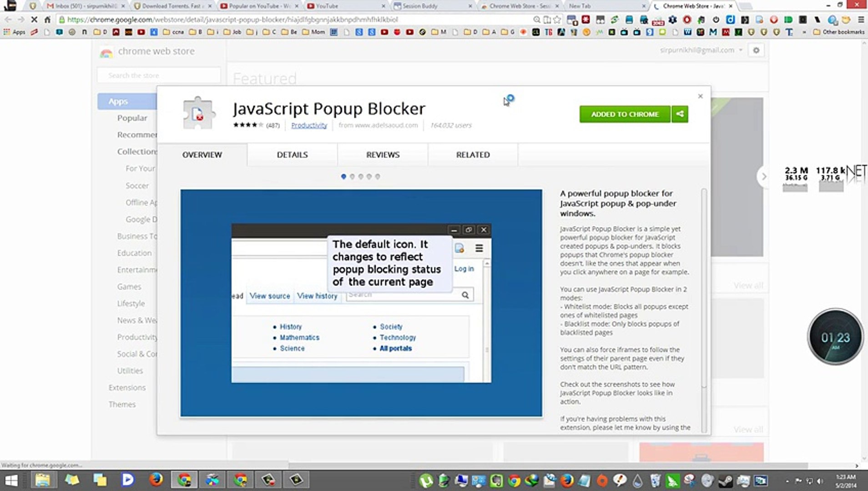
Task: Open the web store settings gear
Action: (x=756, y=50)
